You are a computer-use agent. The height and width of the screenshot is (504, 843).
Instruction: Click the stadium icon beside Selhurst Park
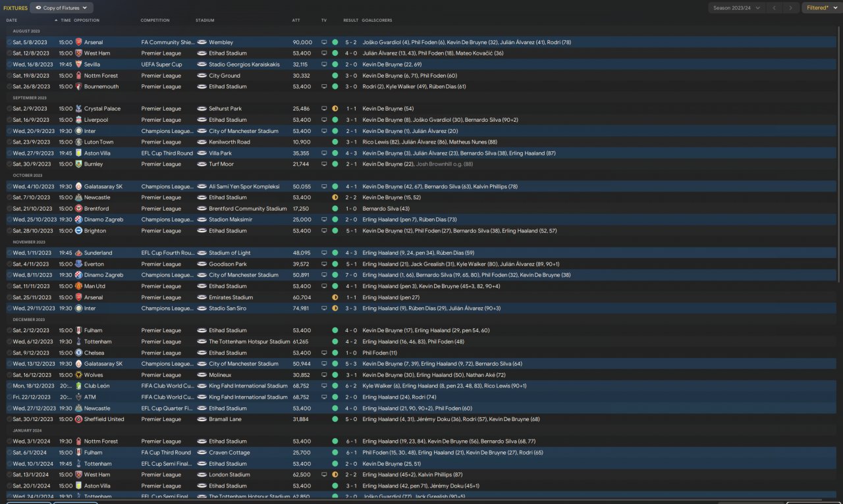[x=202, y=109]
